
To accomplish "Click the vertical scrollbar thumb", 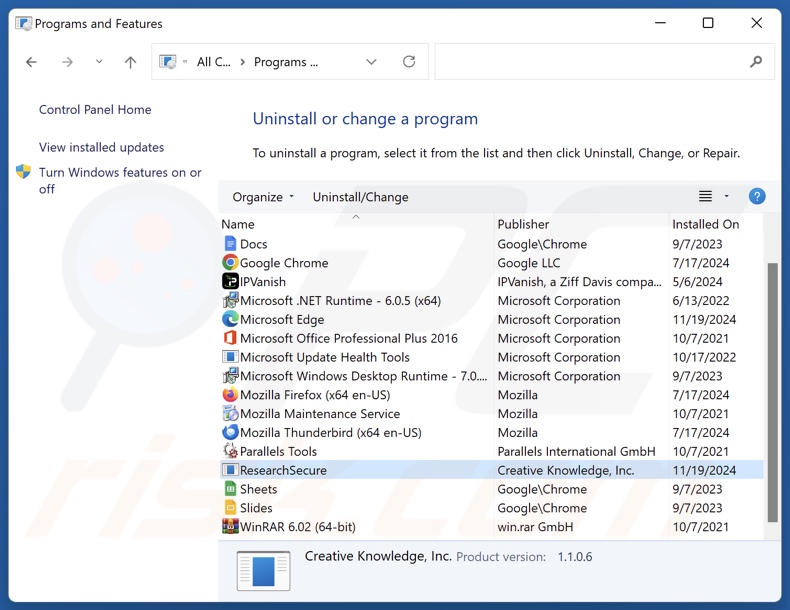I will [772, 392].
